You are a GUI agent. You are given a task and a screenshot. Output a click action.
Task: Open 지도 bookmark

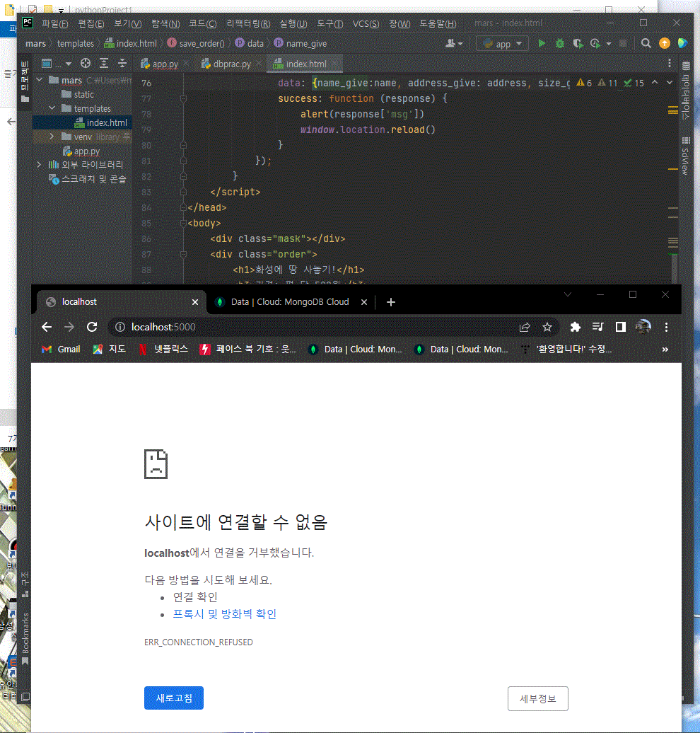tap(110, 350)
